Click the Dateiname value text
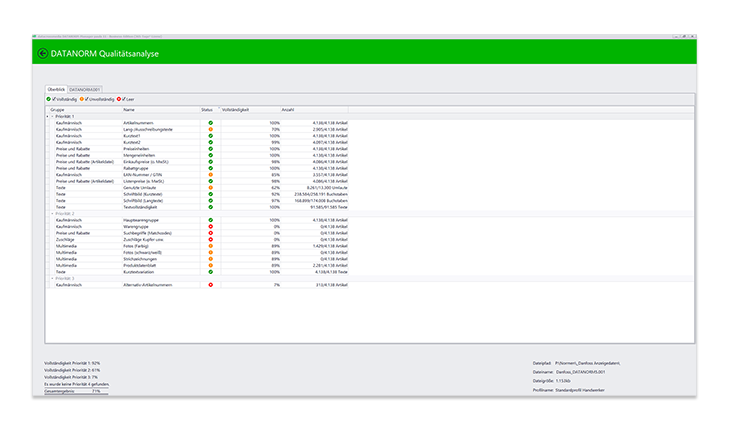The image size is (729, 430). [581, 372]
